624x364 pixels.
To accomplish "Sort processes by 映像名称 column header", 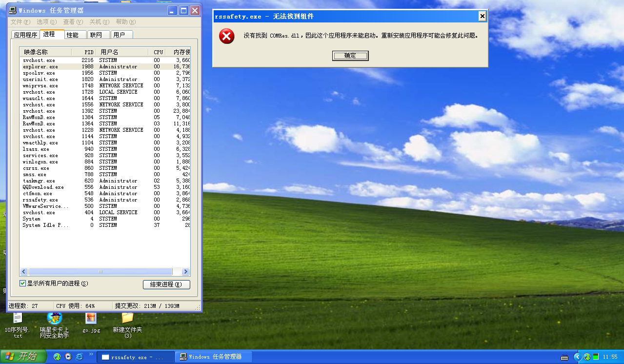I will point(46,52).
